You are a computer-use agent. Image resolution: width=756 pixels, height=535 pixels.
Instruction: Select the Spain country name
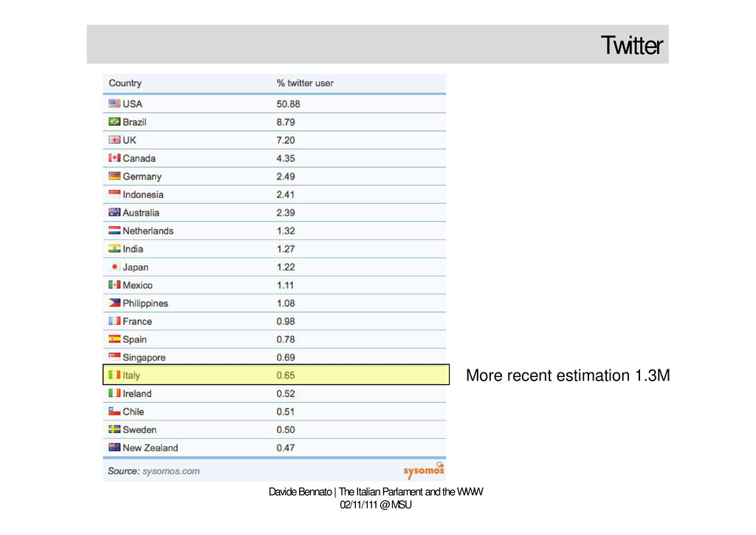tap(134, 340)
